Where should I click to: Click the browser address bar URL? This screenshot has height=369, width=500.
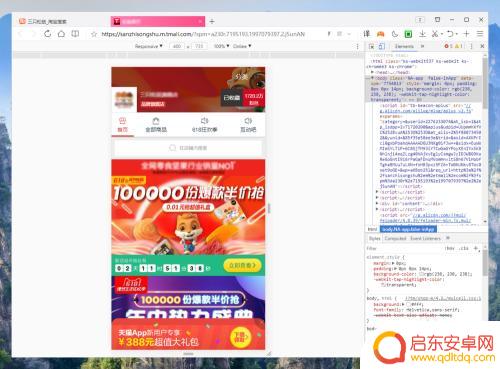(203, 34)
